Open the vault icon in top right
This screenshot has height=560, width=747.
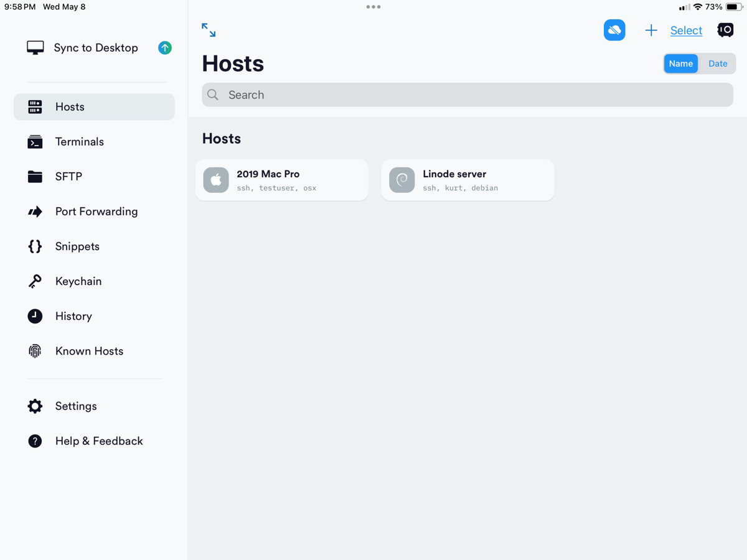coord(725,30)
